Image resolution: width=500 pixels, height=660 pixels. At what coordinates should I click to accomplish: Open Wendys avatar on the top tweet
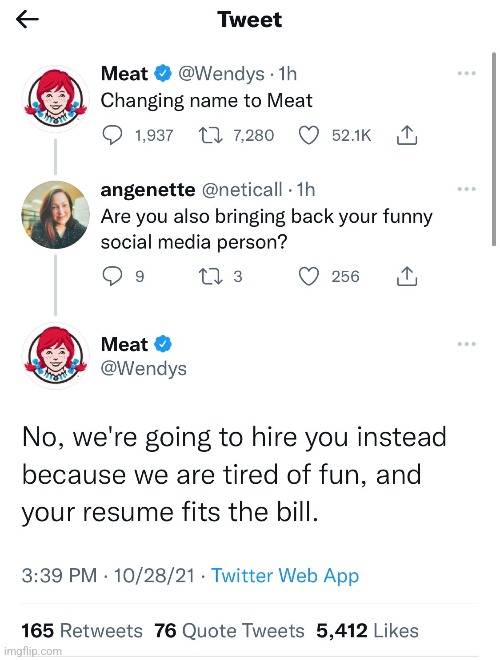pyautogui.click(x=55, y=99)
